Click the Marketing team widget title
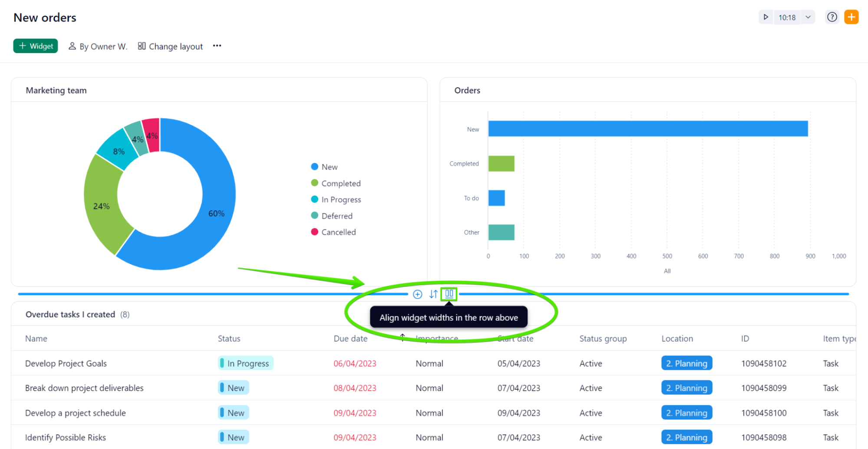 point(56,90)
